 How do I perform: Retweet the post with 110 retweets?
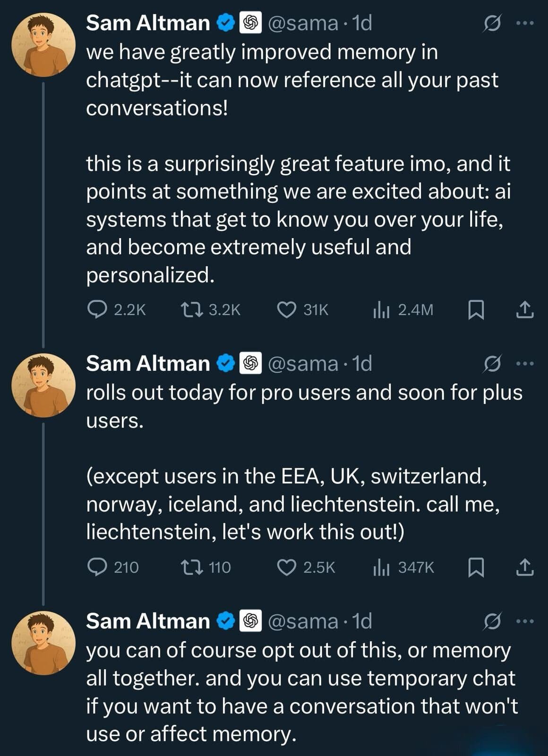192,567
